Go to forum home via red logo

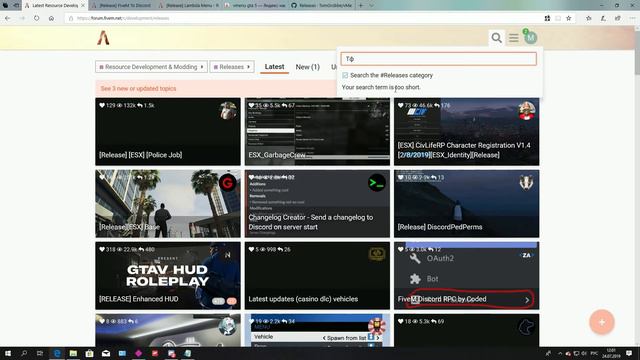[x=103, y=38]
